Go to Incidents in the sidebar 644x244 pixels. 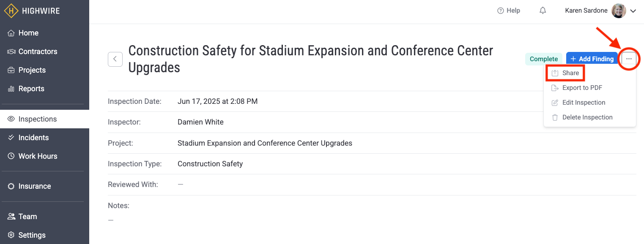(x=33, y=138)
